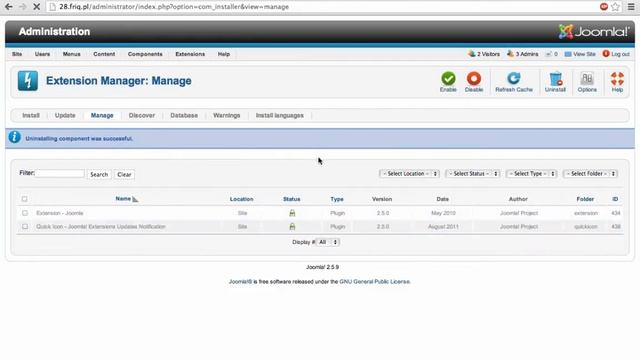Click the Search filter button
Screen dimensions: 640x360
pos(99,174)
